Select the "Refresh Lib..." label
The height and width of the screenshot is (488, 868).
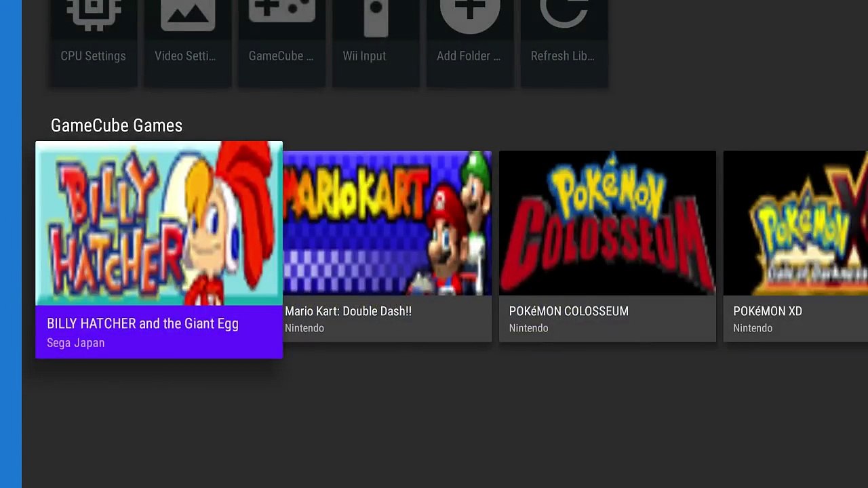[x=562, y=56]
